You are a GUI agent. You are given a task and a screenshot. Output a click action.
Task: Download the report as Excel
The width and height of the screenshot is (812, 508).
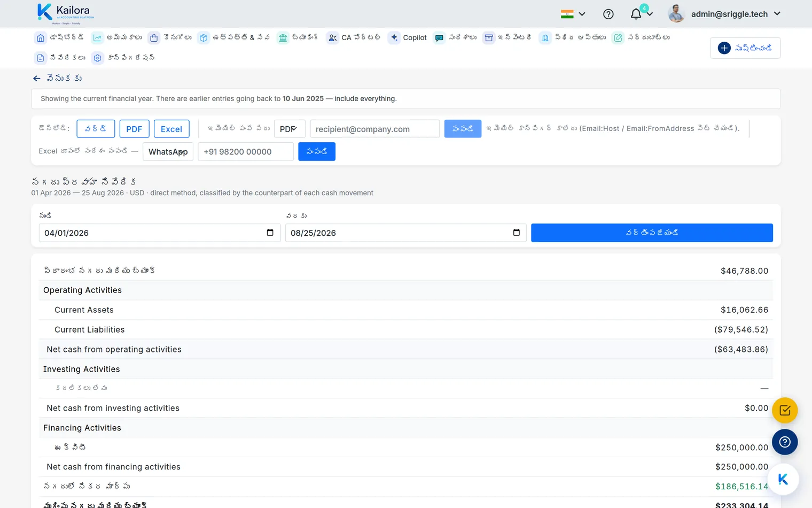pos(171,129)
